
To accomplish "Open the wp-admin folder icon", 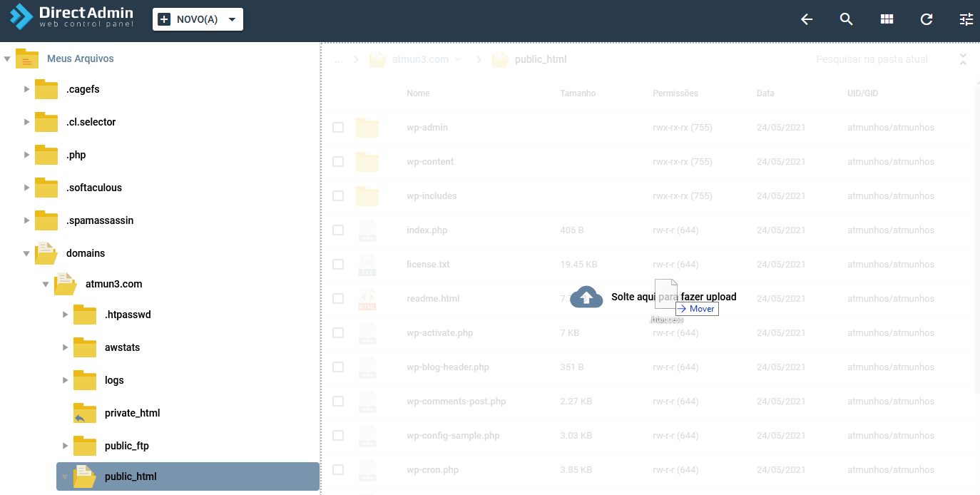I will tap(367, 127).
